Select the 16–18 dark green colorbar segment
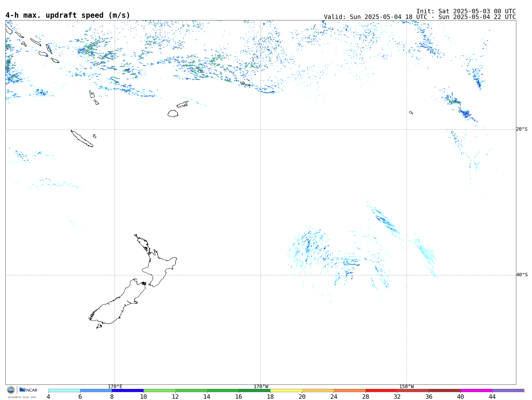Viewport: 532px width, 400px height. point(254,391)
